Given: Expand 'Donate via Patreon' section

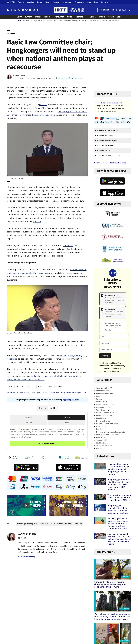Looking at the screenshot, I should [x=112, y=150].
